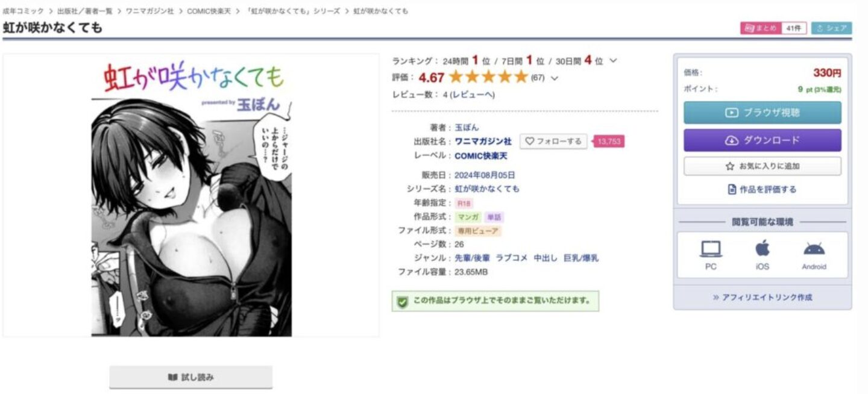Expand the ranking chevron dropdown
The image size is (868, 394).
pyautogui.click(x=614, y=61)
